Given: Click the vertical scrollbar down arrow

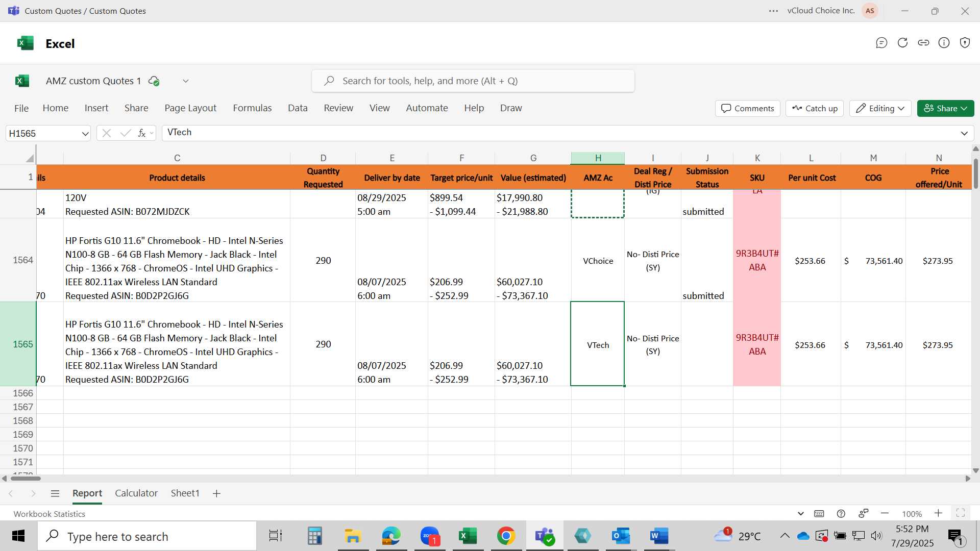Looking at the screenshot, I should pyautogui.click(x=975, y=470).
